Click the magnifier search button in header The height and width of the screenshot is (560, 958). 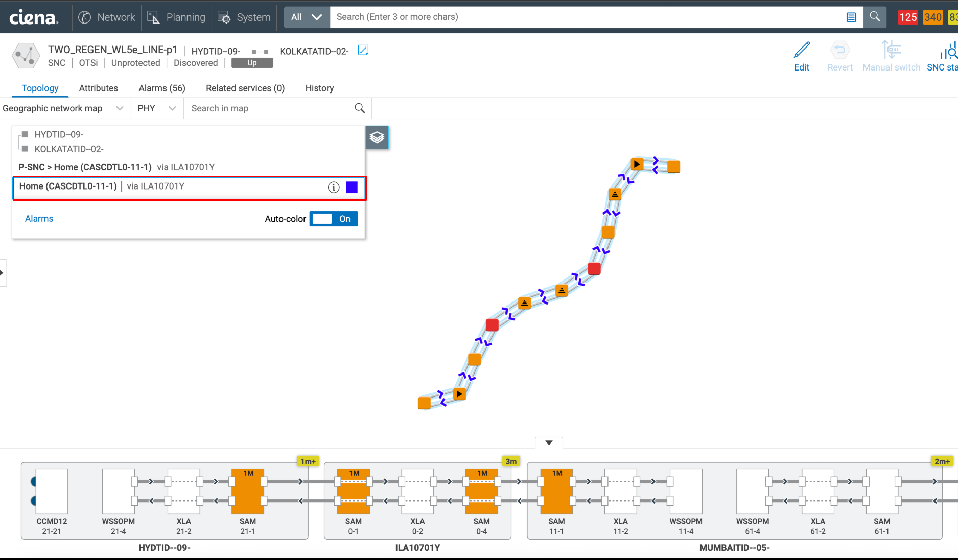(x=875, y=17)
